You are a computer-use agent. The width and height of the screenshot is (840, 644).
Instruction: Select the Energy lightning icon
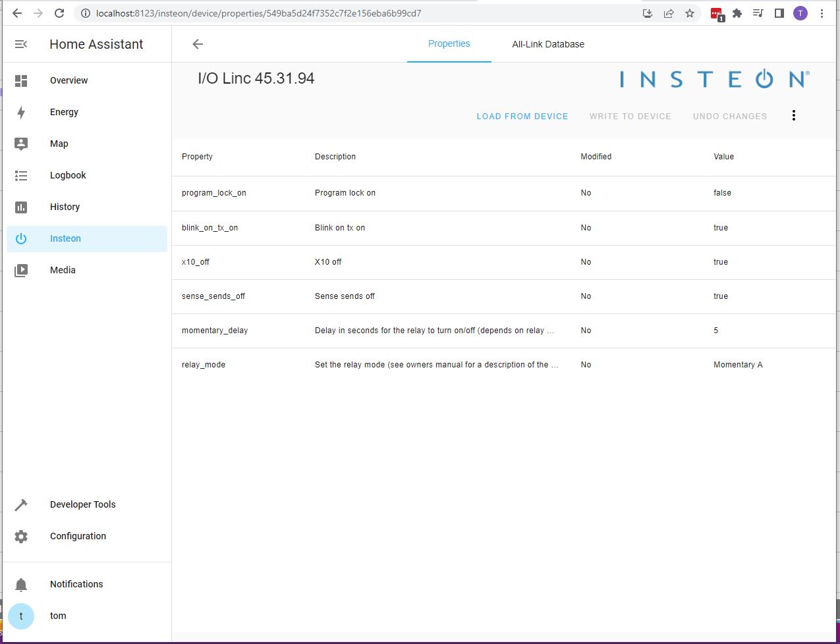tap(20, 111)
